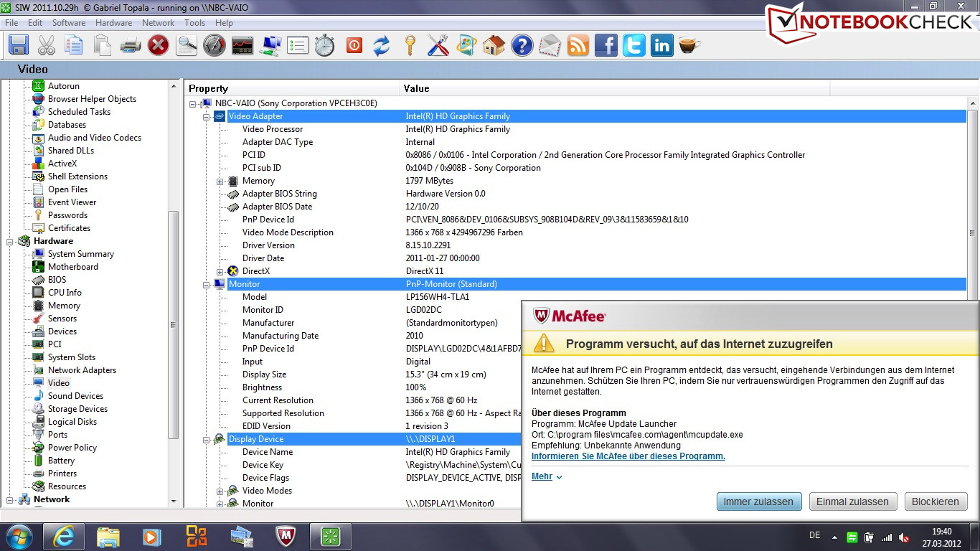
Task: Click the Facebook toolbar icon
Action: pyautogui.click(x=606, y=45)
